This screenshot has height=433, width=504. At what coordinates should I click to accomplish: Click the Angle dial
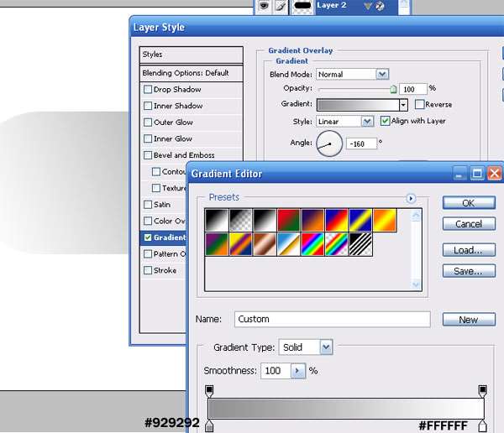click(x=329, y=143)
